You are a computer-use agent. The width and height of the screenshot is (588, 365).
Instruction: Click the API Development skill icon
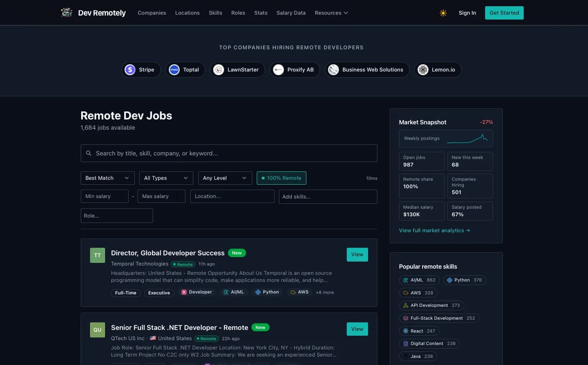coord(405,305)
